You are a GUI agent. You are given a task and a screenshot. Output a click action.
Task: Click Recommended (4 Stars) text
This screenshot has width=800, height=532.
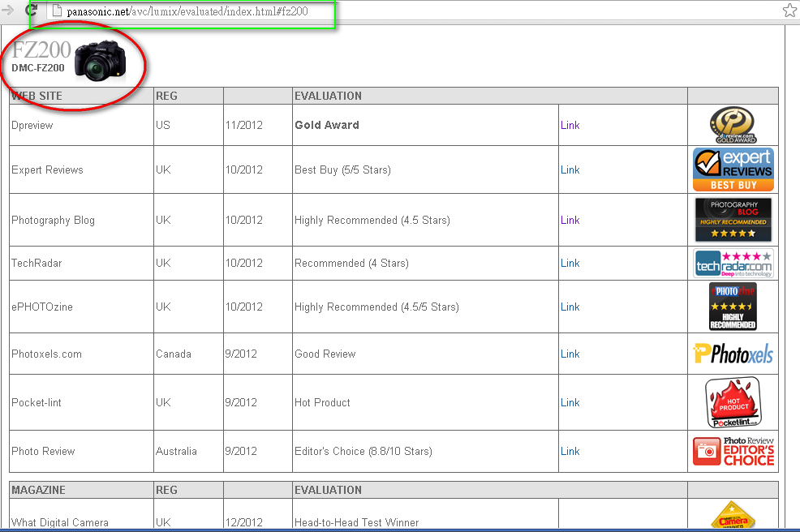point(351,264)
